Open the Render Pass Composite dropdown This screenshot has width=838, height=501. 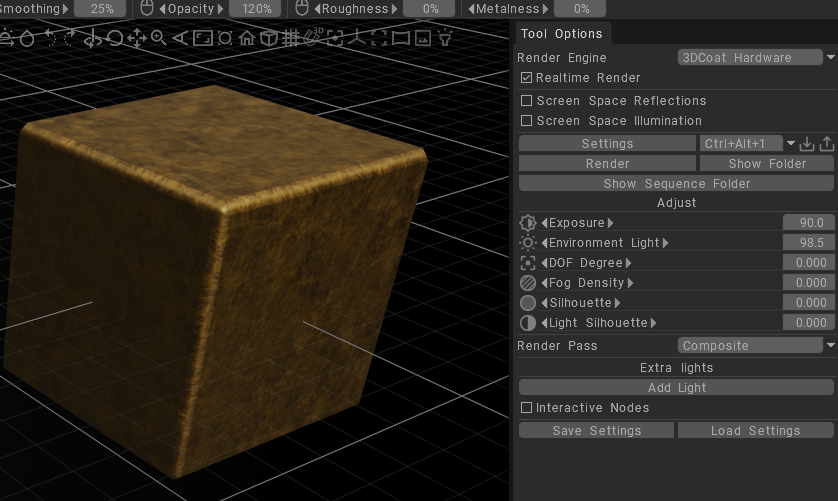[x=756, y=346]
